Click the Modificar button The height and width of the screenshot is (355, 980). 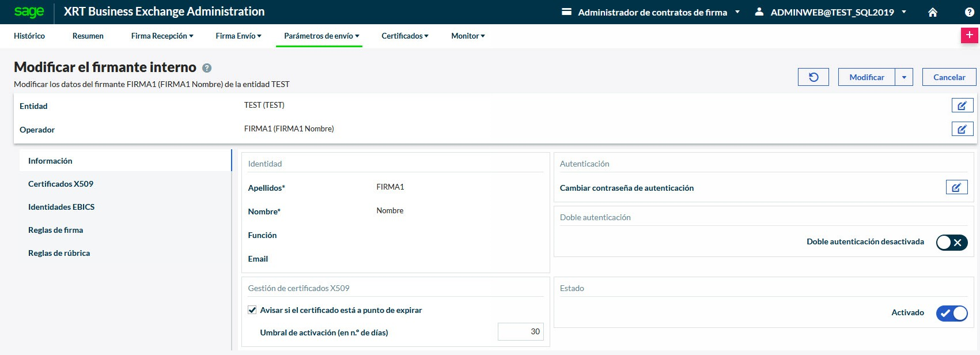867,77
